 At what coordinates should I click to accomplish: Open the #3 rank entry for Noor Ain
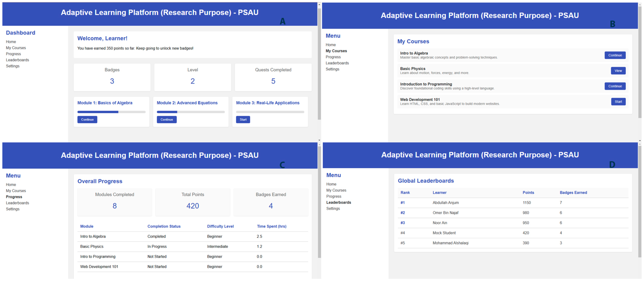[x=402, y=223]
